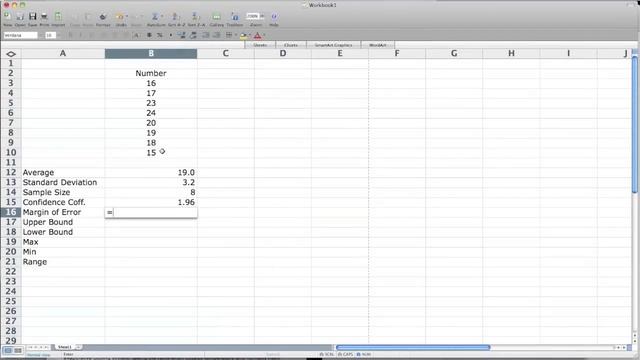Open the AutoSum dropdown arrow
The image size is (640, 360).
(162, 16)
